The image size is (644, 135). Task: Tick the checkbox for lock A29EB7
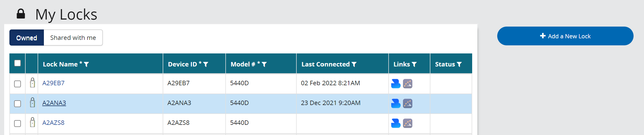click(17, 84)
